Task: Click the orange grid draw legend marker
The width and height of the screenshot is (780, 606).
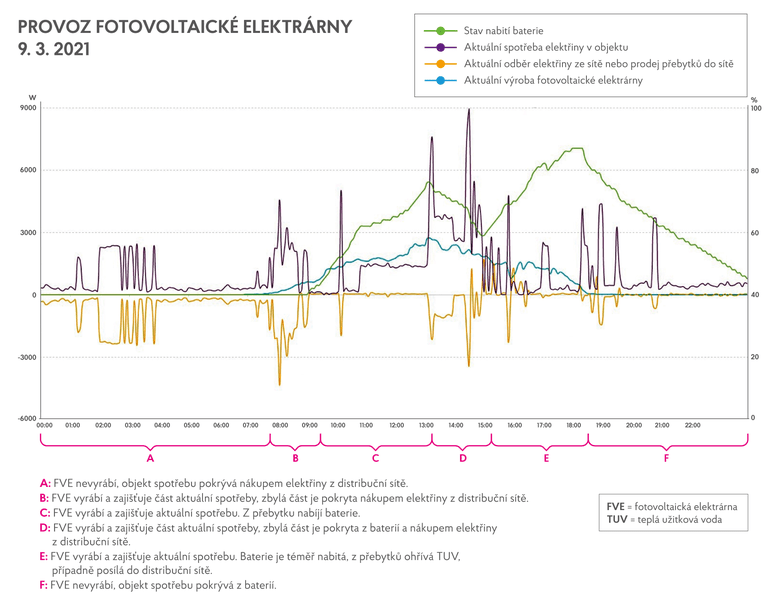Action: pos(441,62)
